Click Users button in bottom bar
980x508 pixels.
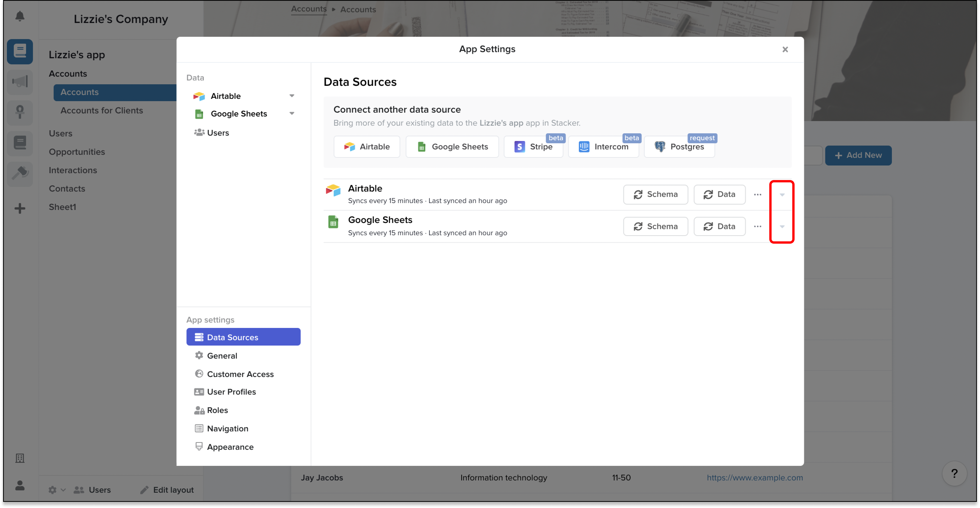click(x=92, y=490)
